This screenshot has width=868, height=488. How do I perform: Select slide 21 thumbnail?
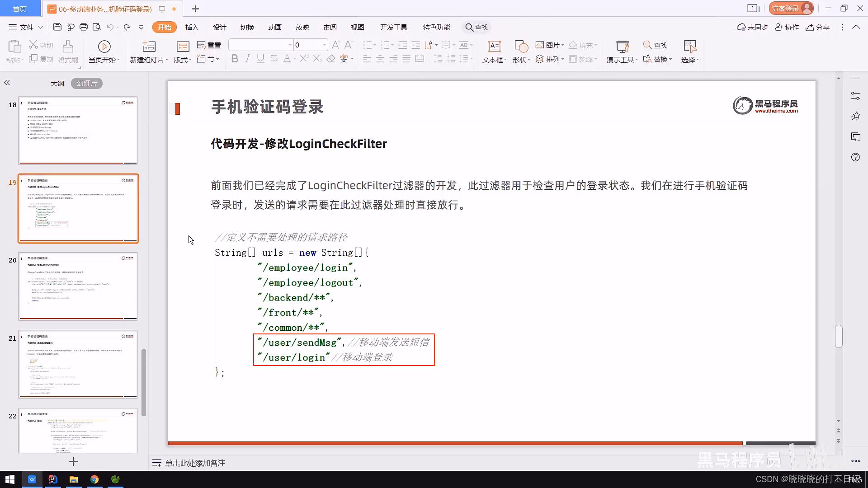click(78, 364)
